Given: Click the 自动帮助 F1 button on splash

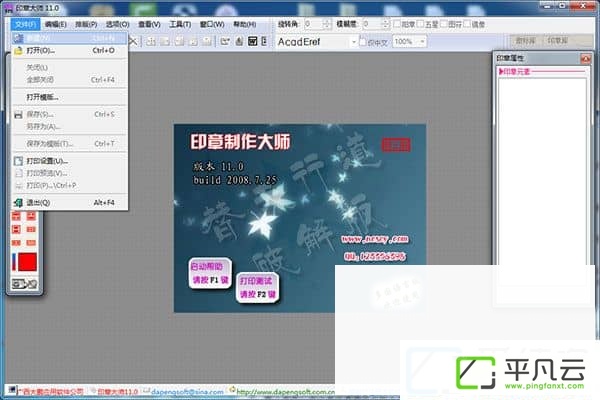Looking at the screenshot, I should pos(210,273).
